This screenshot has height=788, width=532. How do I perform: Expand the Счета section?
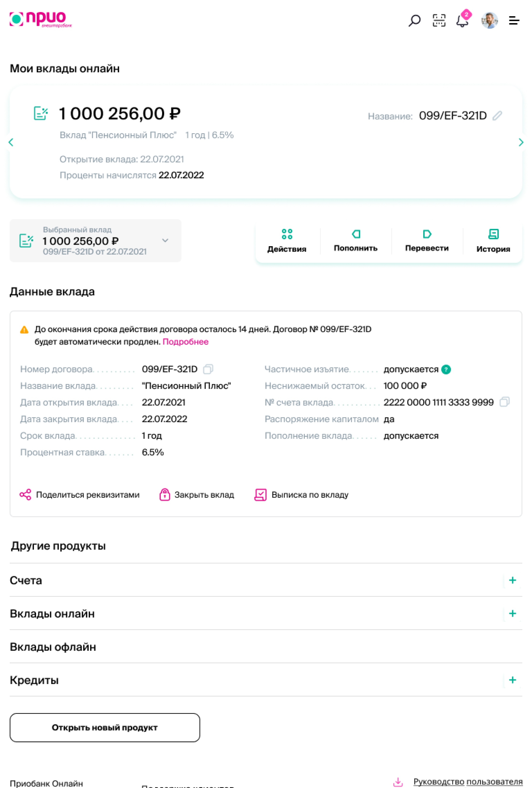pos(512,580)
